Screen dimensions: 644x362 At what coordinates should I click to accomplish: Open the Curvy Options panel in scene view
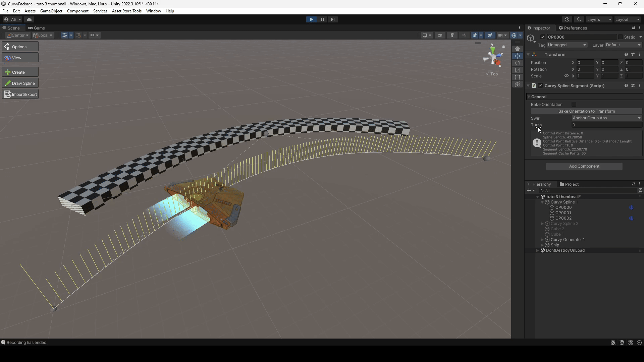coord(20,46)
